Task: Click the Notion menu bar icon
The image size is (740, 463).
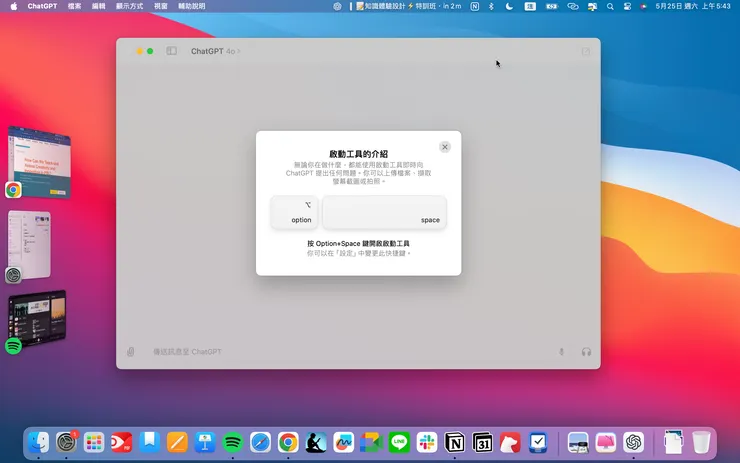Action: pyautogui.click(x=474, y=6)
